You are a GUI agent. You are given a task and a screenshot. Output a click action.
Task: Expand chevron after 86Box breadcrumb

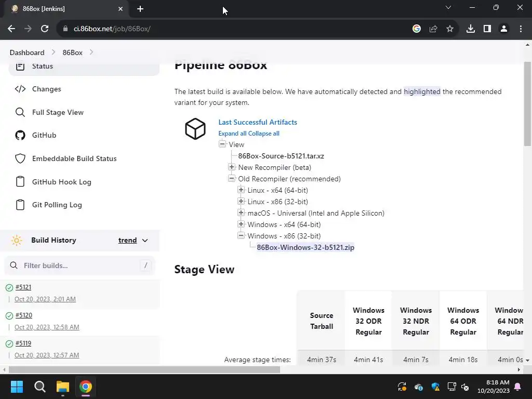click(91, 52)
